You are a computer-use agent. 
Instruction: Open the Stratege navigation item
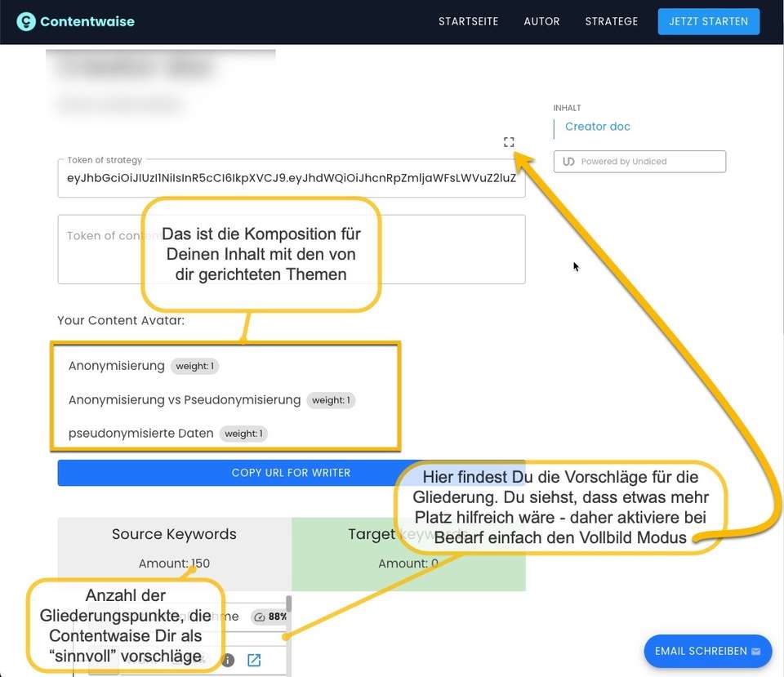pos(611,22)
